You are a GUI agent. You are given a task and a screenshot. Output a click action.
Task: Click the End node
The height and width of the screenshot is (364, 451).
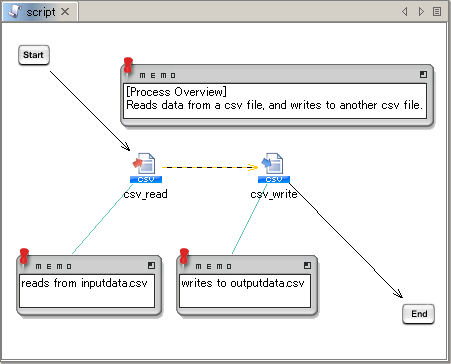pos(418,314)
